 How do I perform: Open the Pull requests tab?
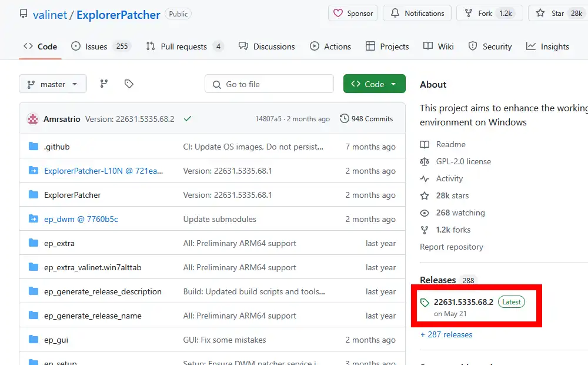[x=185, y=47]
